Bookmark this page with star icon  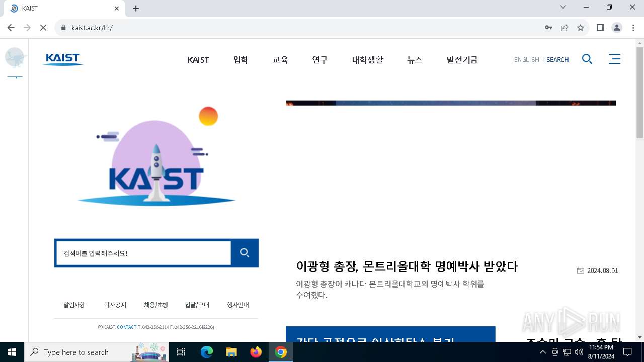(581, 28)
